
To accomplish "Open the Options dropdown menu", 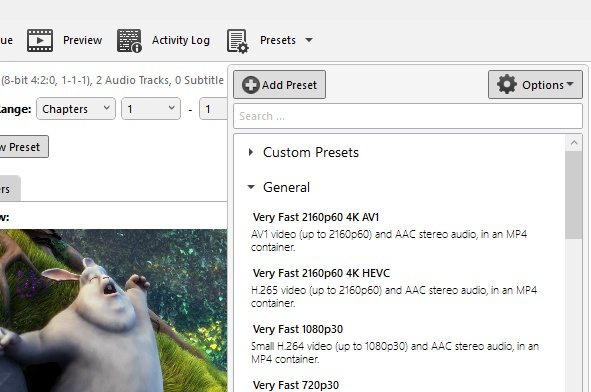I will [535, 85].
